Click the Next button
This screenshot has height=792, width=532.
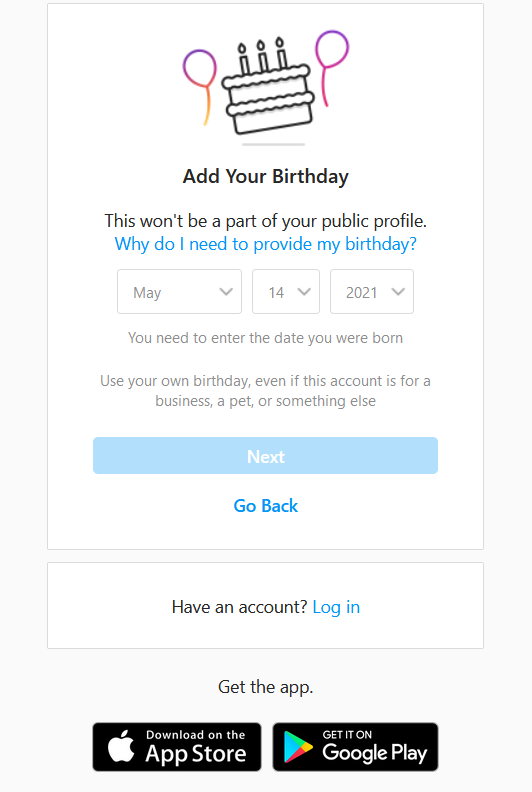265,456
